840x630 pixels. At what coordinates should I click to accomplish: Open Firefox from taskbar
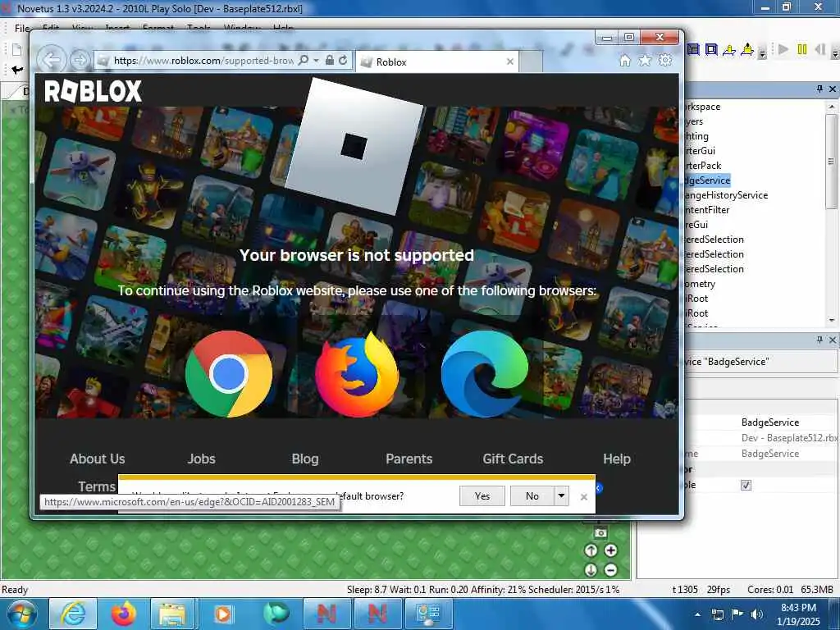pos(124,614)
